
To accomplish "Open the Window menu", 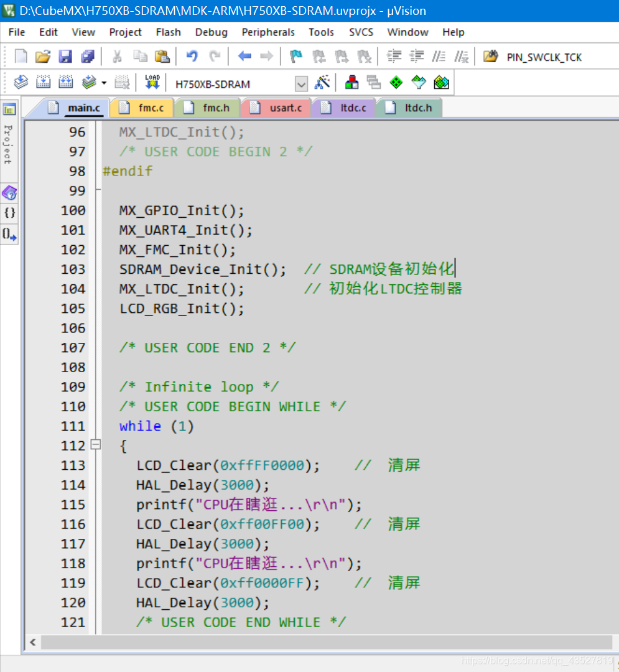I will point(407,32).
